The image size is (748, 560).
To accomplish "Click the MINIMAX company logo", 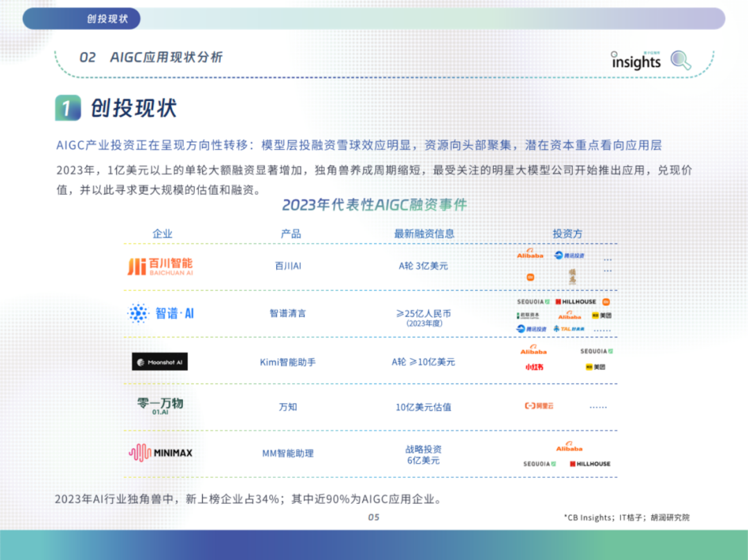I will tap(161, 452).
